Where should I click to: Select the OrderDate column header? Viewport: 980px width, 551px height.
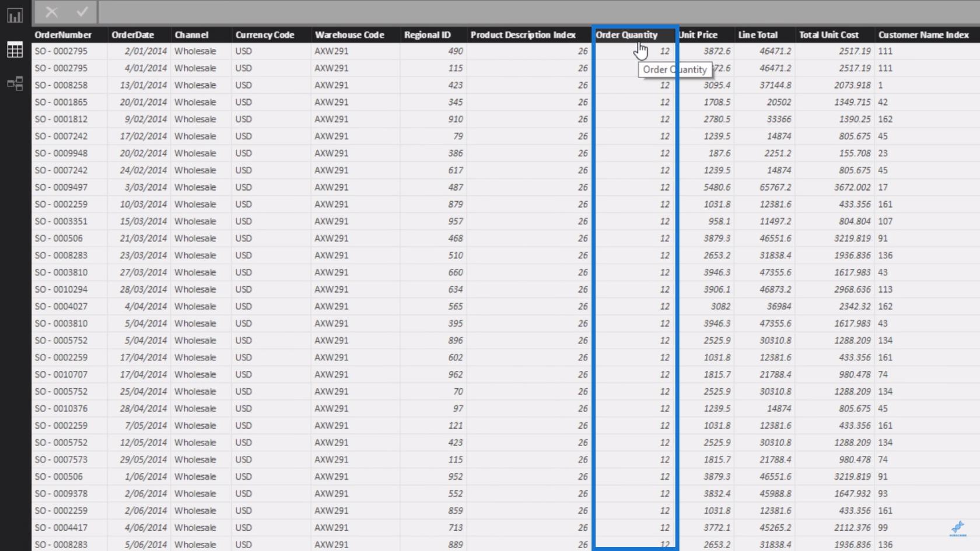(x=132, y=35)
